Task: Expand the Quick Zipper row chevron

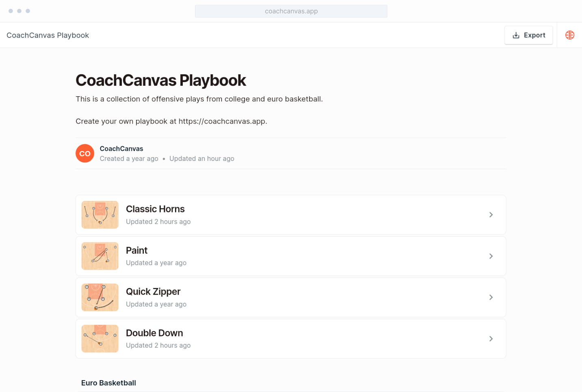Action: click(x=491, y=297)
